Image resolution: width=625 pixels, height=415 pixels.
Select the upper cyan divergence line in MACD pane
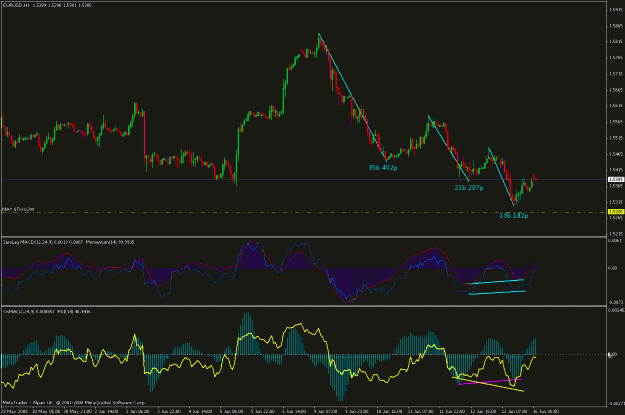[x=494, y=282]
